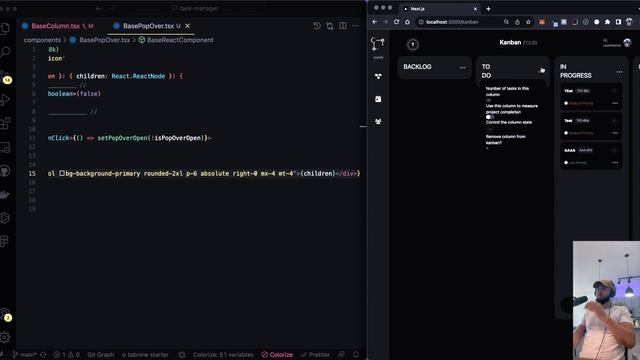Open the browser Extensions puzzle icon
This screenshot has height=360, width=640.
[607, 22]
